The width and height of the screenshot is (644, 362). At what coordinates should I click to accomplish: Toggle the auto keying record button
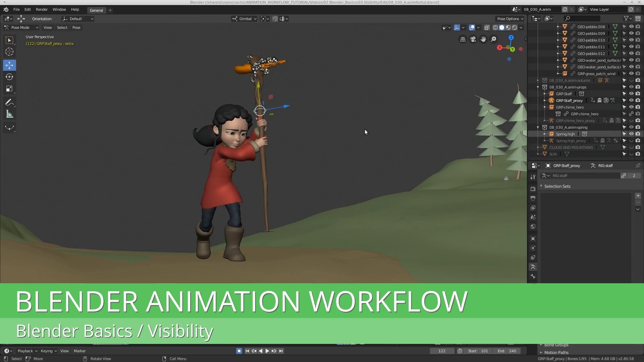pyautogui.click(x=239, y=351)
